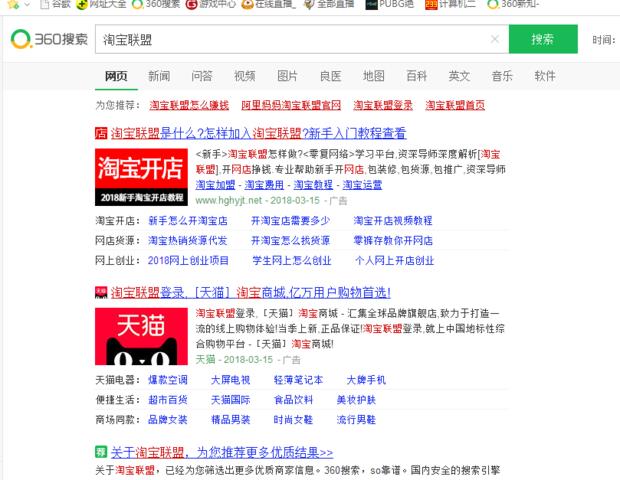Screen dimensions: 620x480
Task: Clear the search box with the X icon
Action: (495, 39)
